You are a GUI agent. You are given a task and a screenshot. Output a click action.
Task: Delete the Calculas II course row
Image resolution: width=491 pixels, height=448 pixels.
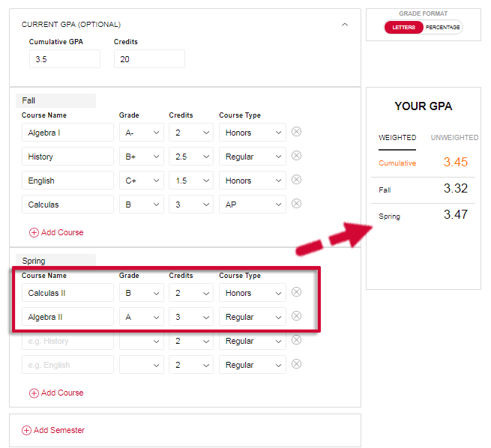pos(296,292)
